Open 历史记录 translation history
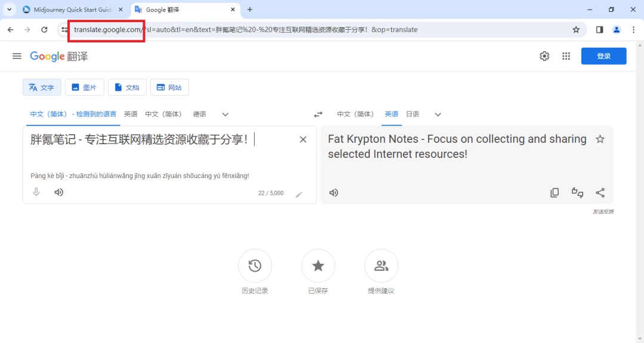The height and width of the screenshot is (343, 644). pyautogui.click(x=255, y=266)
